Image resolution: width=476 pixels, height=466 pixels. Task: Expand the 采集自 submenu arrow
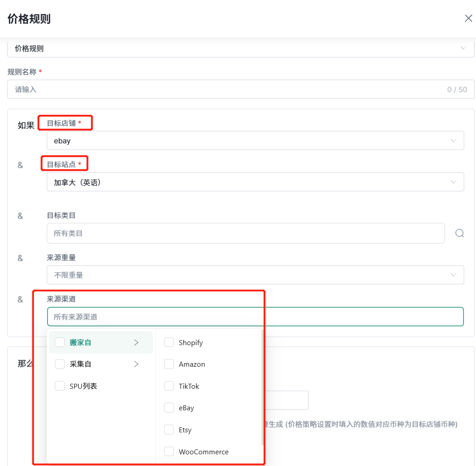[x=136, y=364]
